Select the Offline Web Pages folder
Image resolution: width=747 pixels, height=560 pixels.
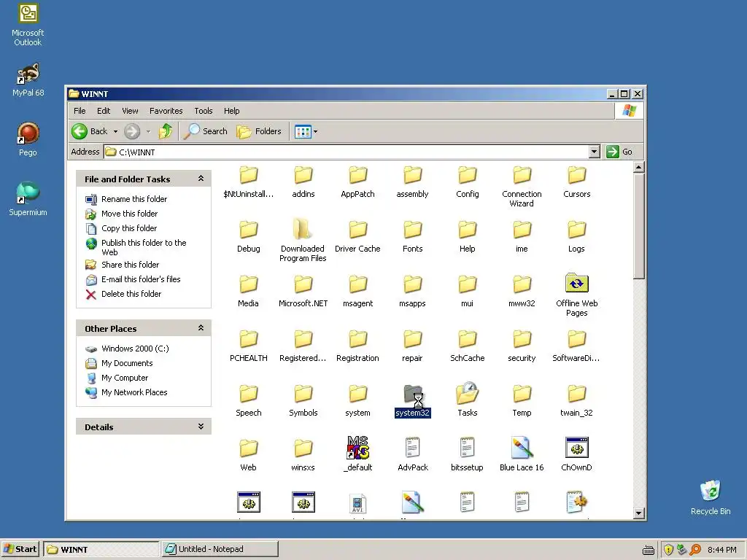tap(576, 295)
